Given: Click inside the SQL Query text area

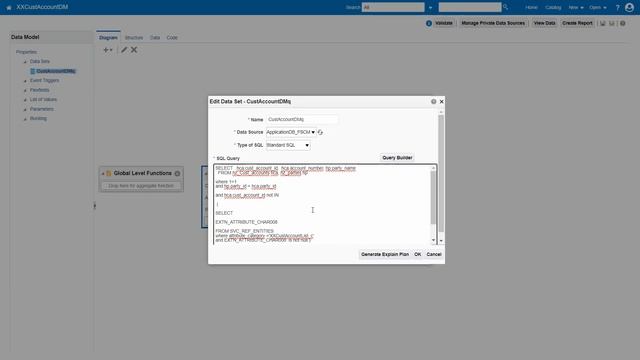Looking at the screenshot, I should pyautogui.click(x=322, y=204).
